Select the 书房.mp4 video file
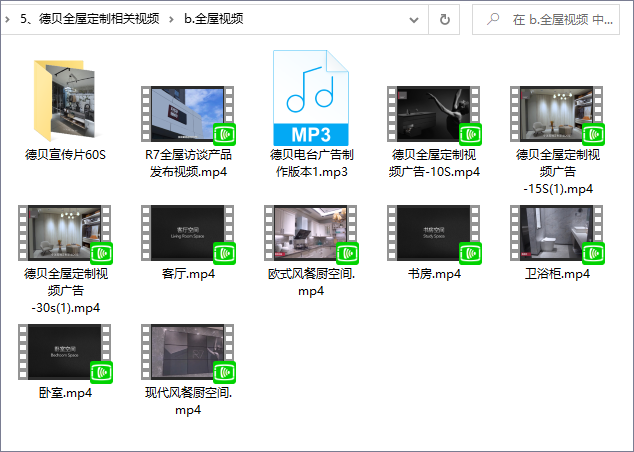Viewport: 634px width, 452px height. [434, 233]
